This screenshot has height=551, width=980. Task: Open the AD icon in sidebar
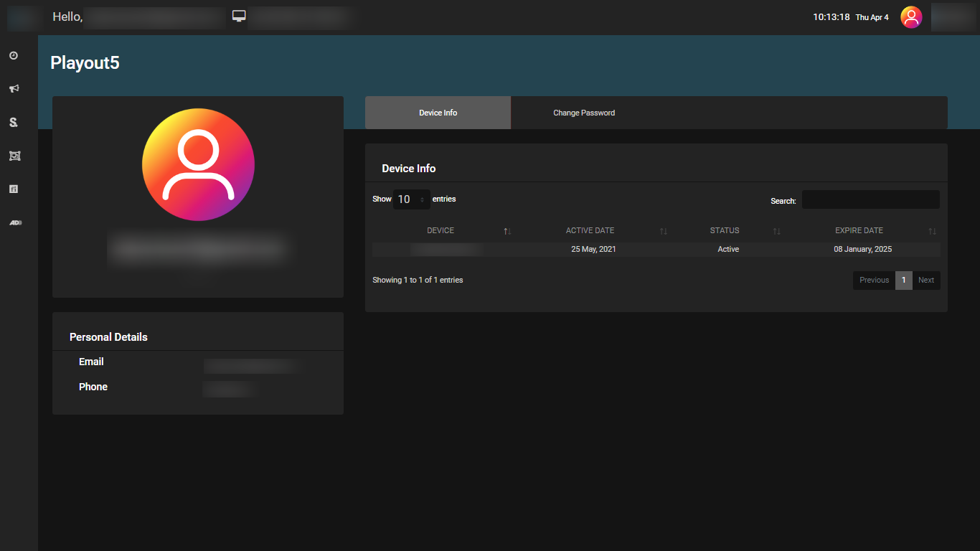coord(15,222)
